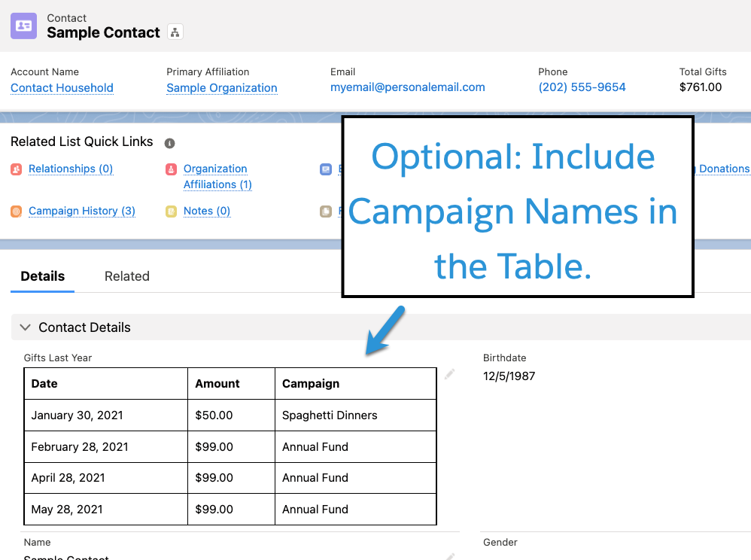
Task: Click the purple Contact record icon
Action: tap(23, 26)
